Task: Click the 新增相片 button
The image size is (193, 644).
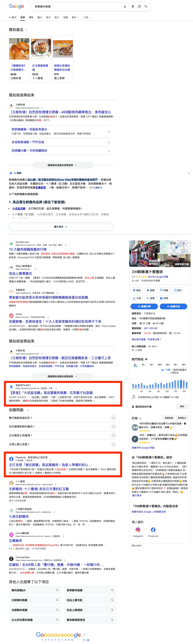Action: click(x=182, y=418)
